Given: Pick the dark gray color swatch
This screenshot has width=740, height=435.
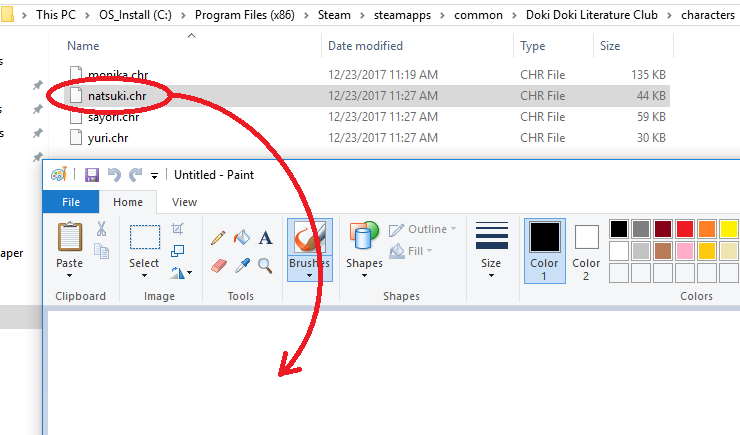Looking at the screenshot, I should [x=641, y=229].
